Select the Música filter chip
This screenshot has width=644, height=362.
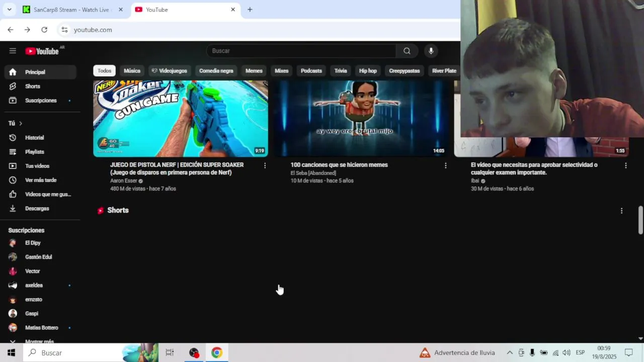(132, 71)
